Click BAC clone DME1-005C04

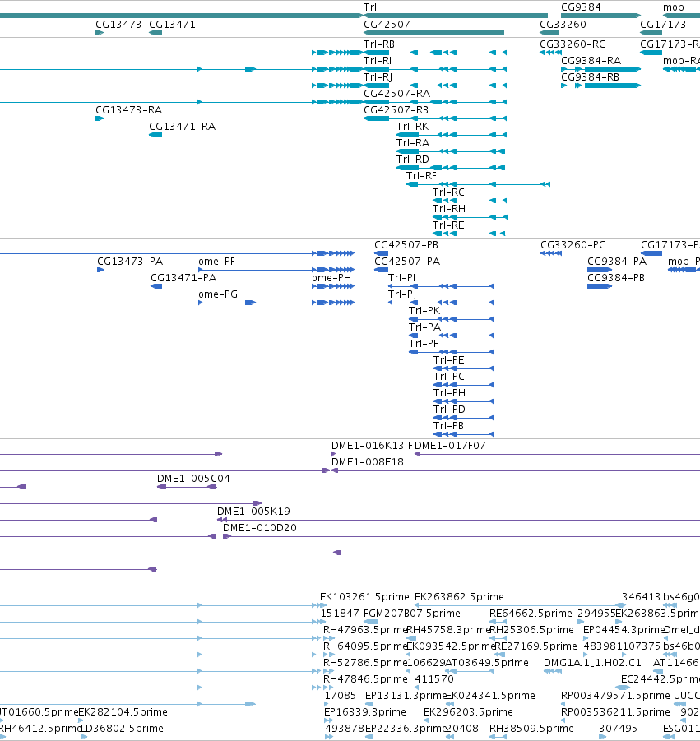pyautogui.click(x=193, y=479)
